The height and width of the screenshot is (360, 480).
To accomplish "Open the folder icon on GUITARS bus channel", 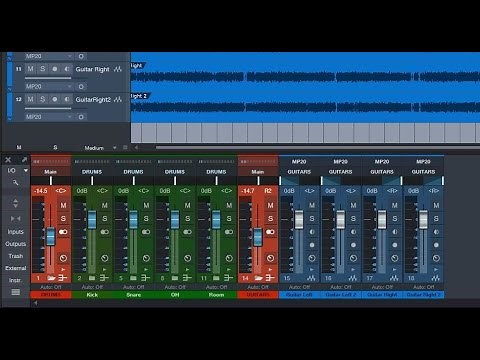I will coord(258,278).
